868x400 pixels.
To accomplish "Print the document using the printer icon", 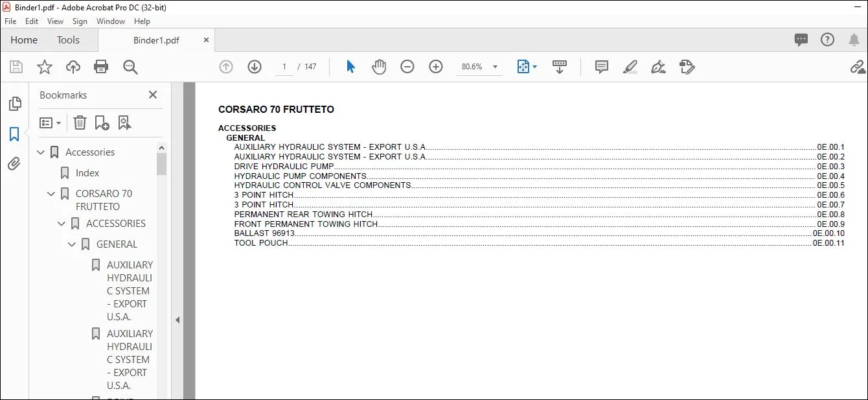I will (101, 67).
